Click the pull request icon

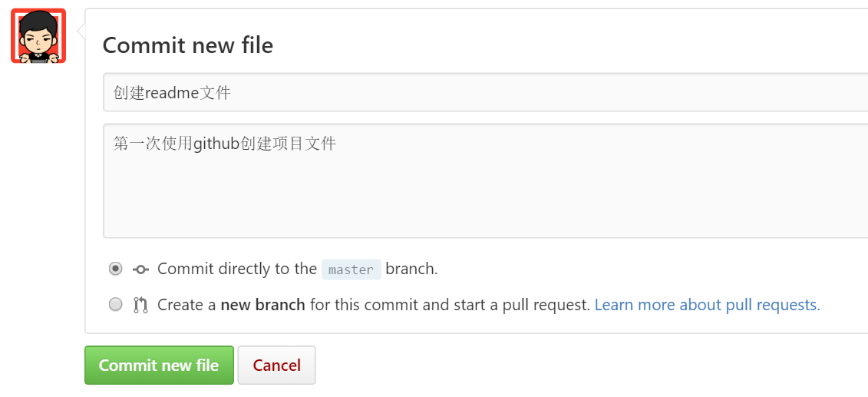(140, 305)
